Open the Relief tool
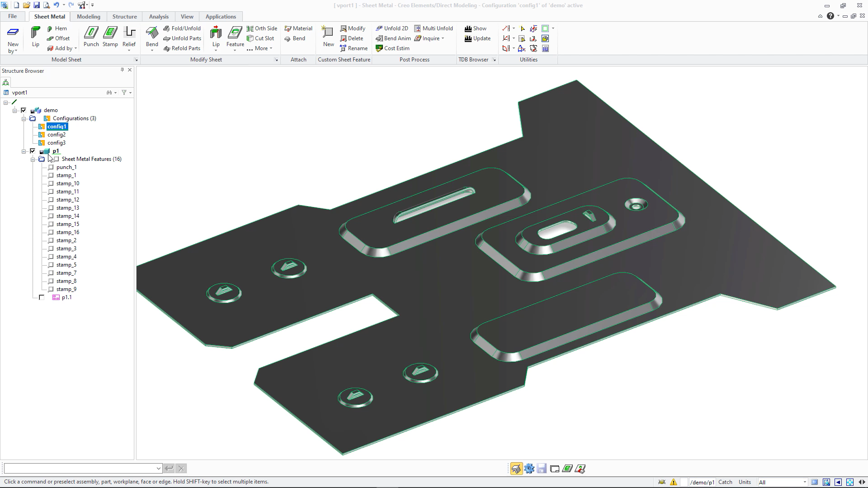Image resolution: width=868 pixels, height=488 pixels. [129, 38]
